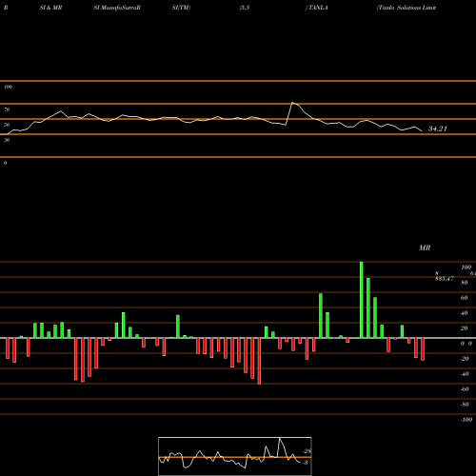
Task: Click the 30 level label on RSI axis
Action: [x=7, y=140]
